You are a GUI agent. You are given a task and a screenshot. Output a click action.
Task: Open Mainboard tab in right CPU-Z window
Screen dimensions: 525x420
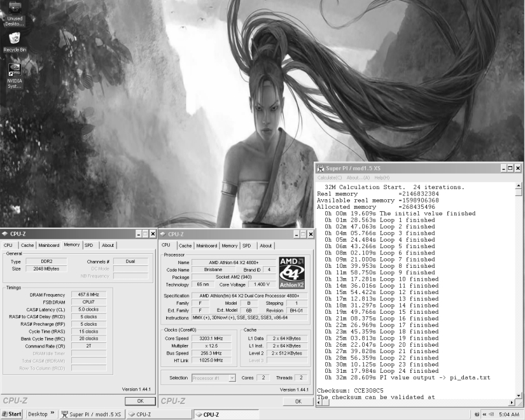click(207, 246)
